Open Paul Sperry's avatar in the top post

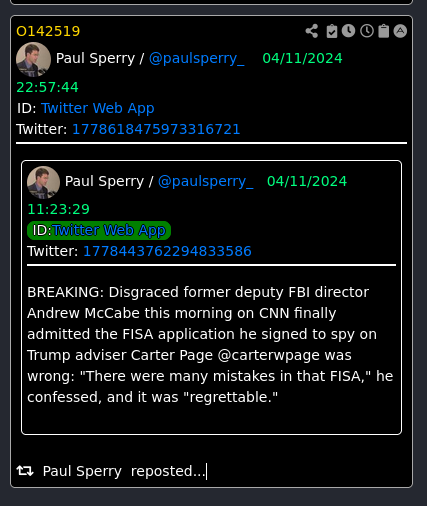point(33,59)
